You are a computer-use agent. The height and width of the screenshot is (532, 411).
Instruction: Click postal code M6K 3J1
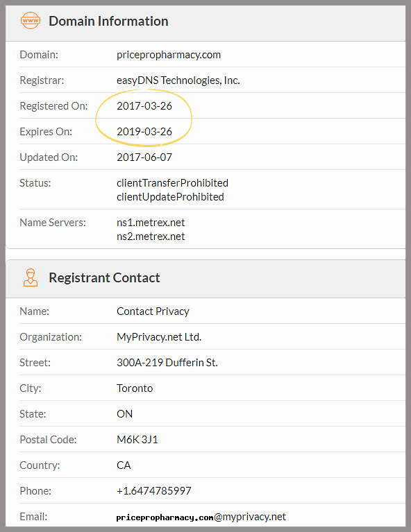137,440
